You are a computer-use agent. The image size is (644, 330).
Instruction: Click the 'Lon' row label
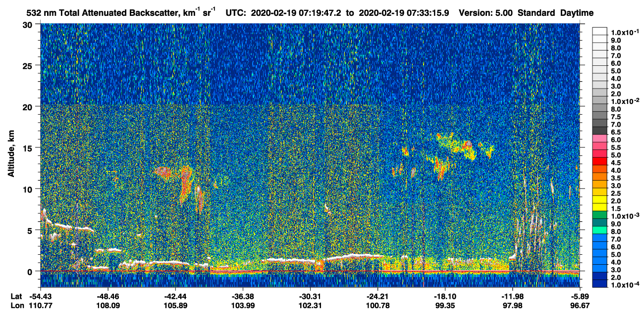(17, 306)
